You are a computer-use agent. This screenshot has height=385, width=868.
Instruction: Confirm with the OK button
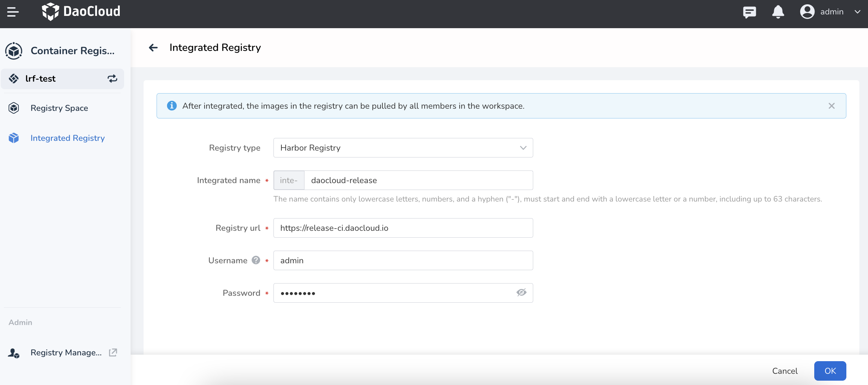tap(830, 371)
